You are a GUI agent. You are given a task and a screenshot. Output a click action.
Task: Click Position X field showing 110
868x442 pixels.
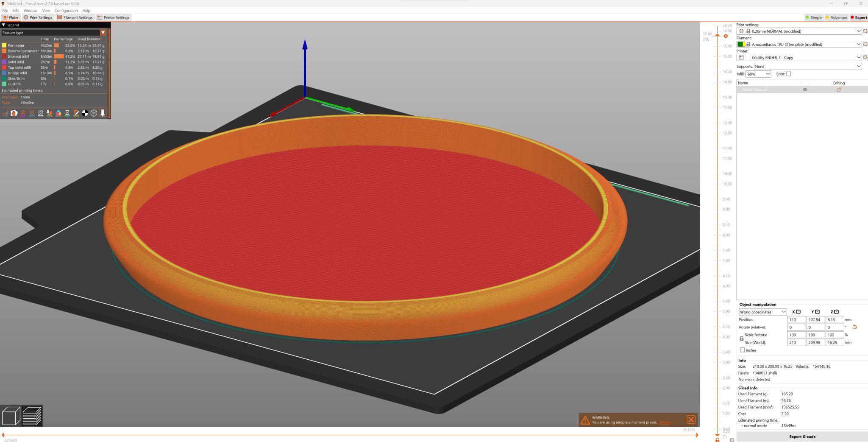(x=796, y=319)
